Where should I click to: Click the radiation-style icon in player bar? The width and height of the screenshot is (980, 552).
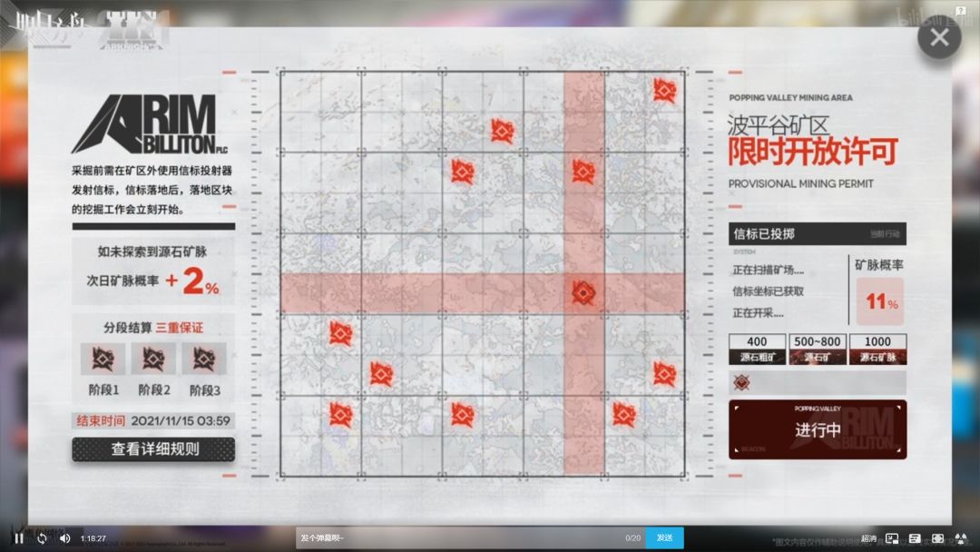961,538
